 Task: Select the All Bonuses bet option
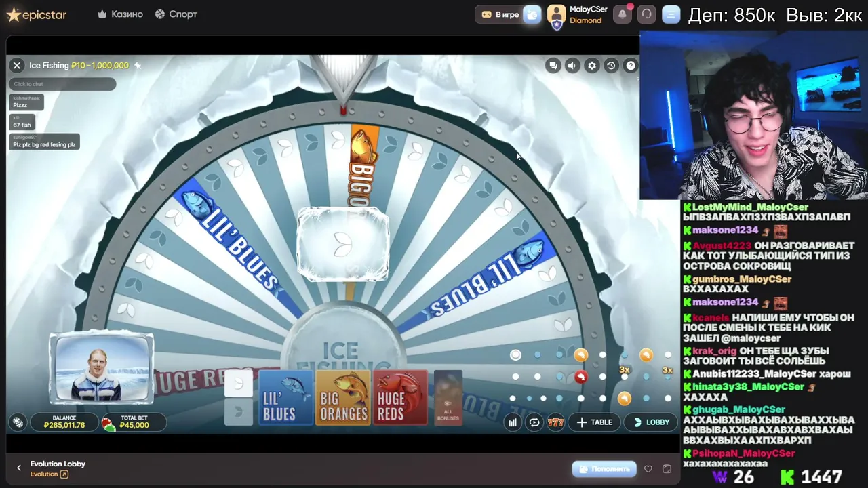tap(448, 398)
